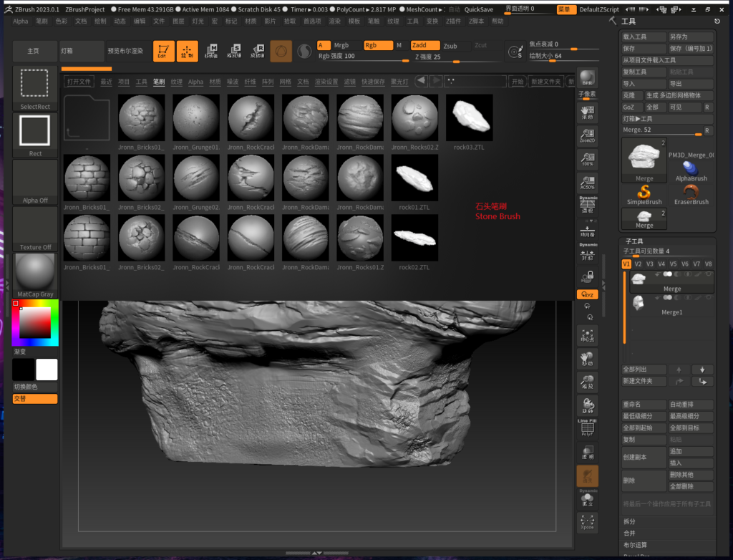The width and height of the screenshot is (733, 560).
Task: Select the Zoom2D view icon
Action: (x=587, y=135)
